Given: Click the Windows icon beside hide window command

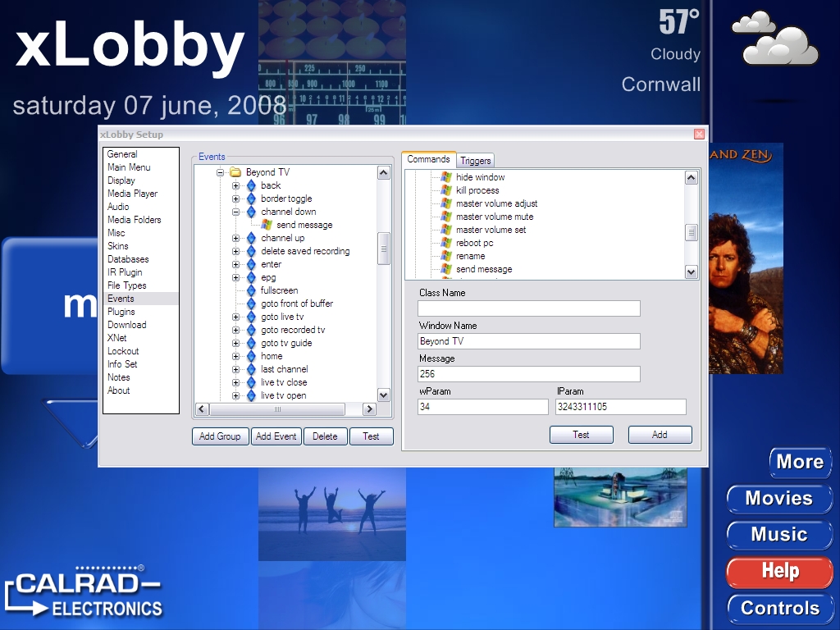Looking at the screenshot, I should coord(446,177).
